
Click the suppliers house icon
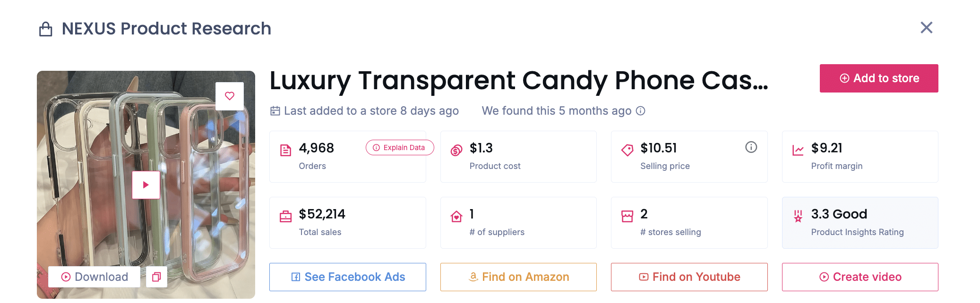(456, 217)
